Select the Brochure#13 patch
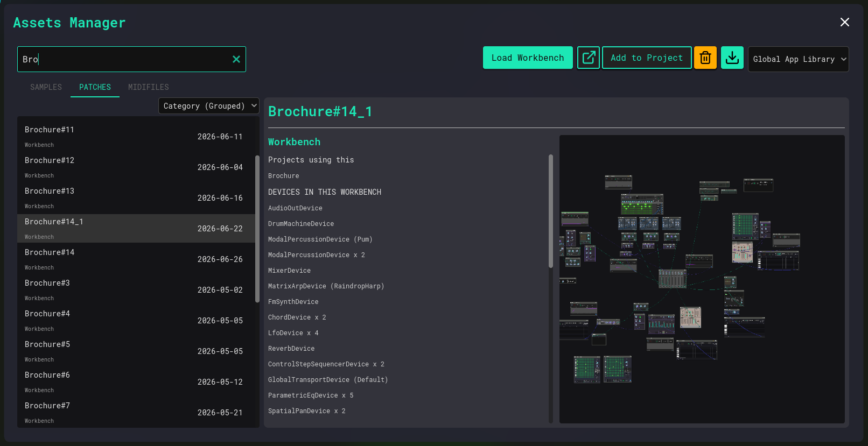This screenshot has width=868, height=446. coord(136,199)
